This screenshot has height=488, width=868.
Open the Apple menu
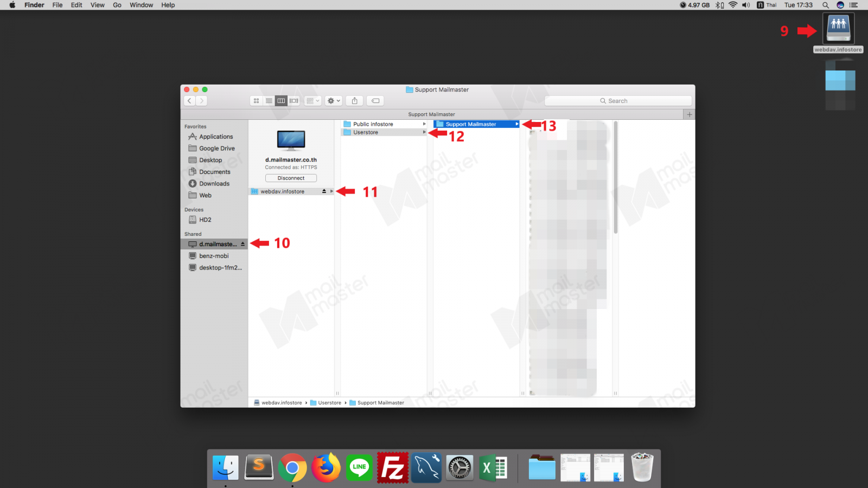click(x=12, y=5)
